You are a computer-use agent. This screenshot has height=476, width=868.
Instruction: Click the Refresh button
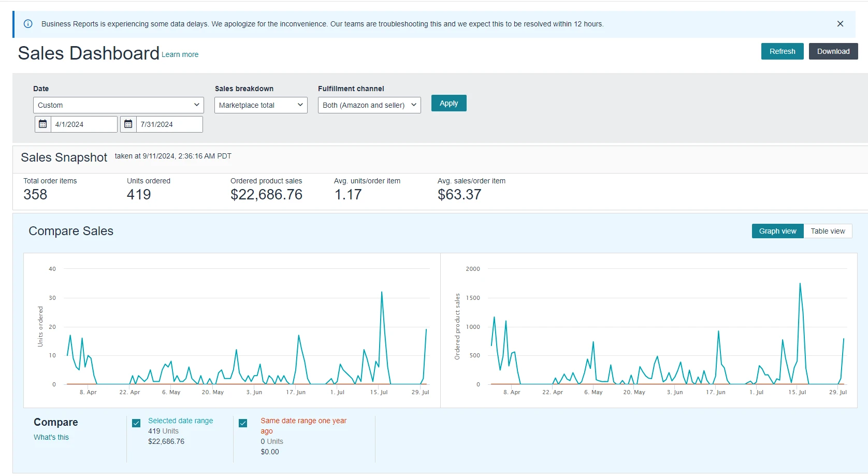[782, 51]
